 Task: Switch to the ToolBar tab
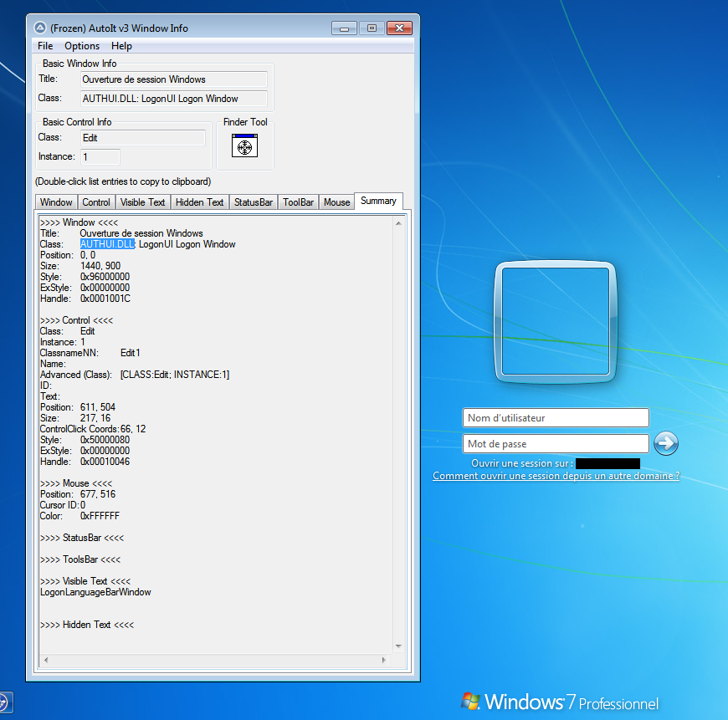click(299, 202)
